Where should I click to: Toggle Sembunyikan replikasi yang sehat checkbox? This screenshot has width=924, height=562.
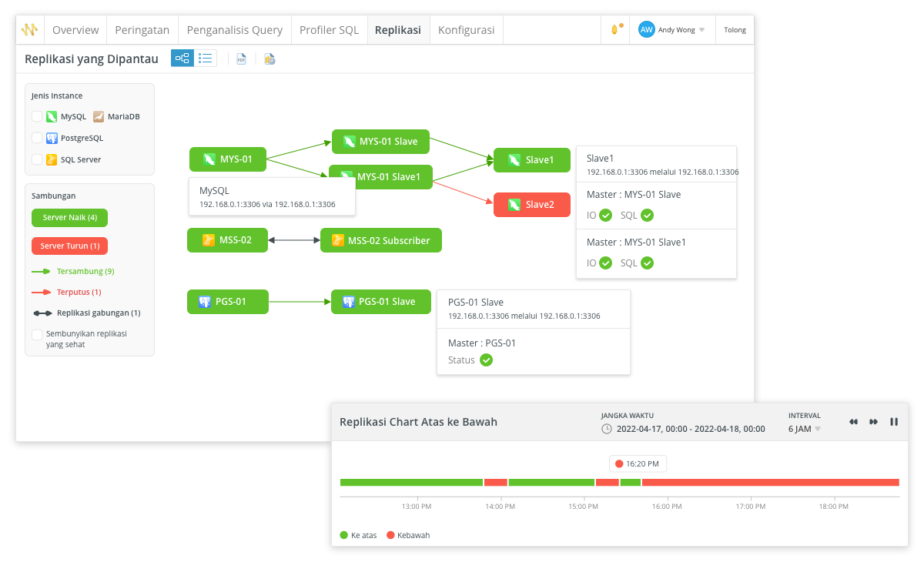pyautogui.click(x=37, y=335)
